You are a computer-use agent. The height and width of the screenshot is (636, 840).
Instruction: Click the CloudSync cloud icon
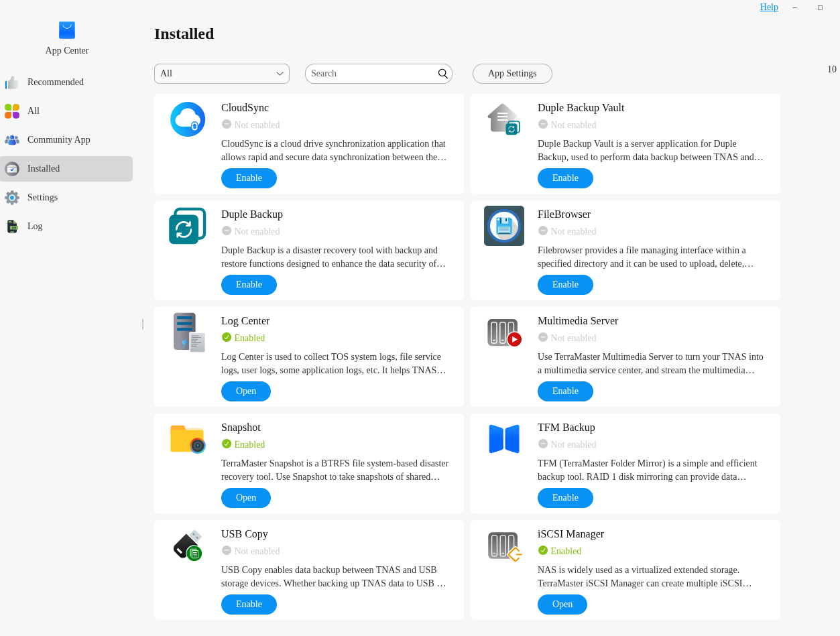[188, 119]
